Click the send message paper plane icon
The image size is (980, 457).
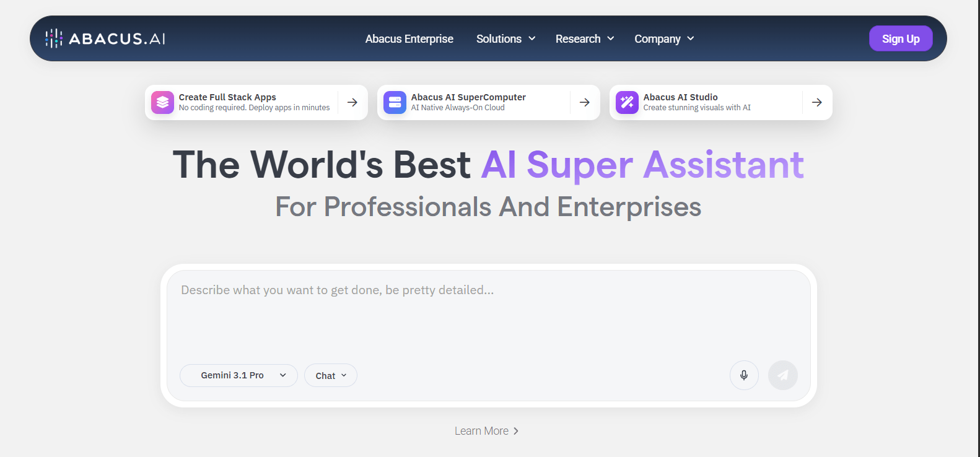click(x=783, y=375)
